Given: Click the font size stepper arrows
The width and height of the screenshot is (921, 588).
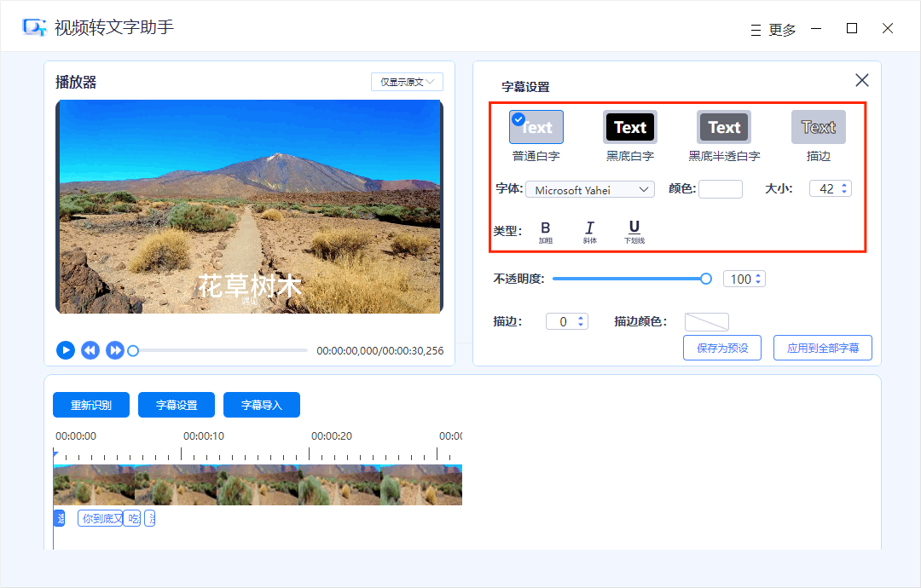Looking at the screenshot, I should pyautogui.click(x=844, y=188).
